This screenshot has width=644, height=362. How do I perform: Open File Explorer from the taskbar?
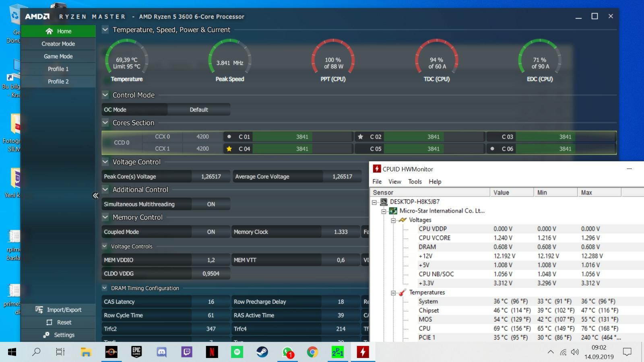point(86,352)
